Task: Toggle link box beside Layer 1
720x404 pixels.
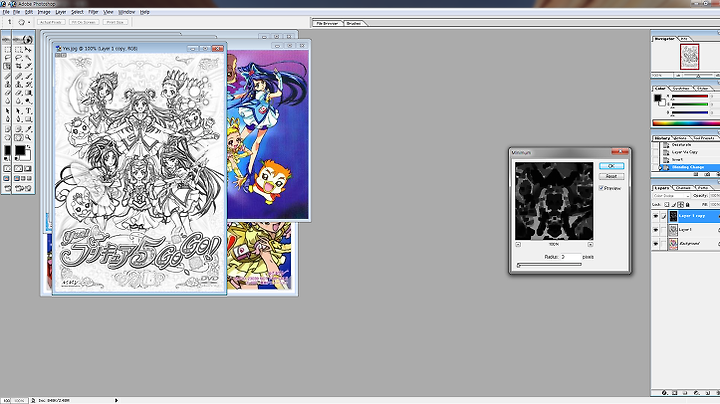Action: tap(664, 230)
